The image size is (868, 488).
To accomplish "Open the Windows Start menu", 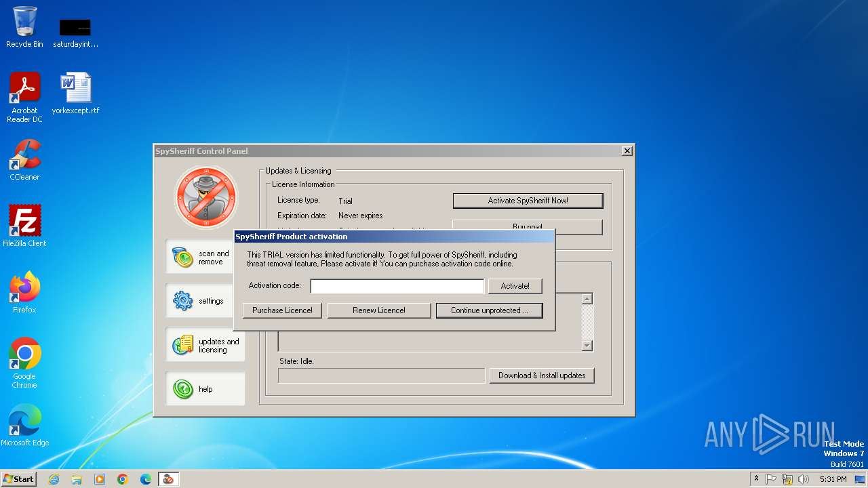I will click(19, 479).
